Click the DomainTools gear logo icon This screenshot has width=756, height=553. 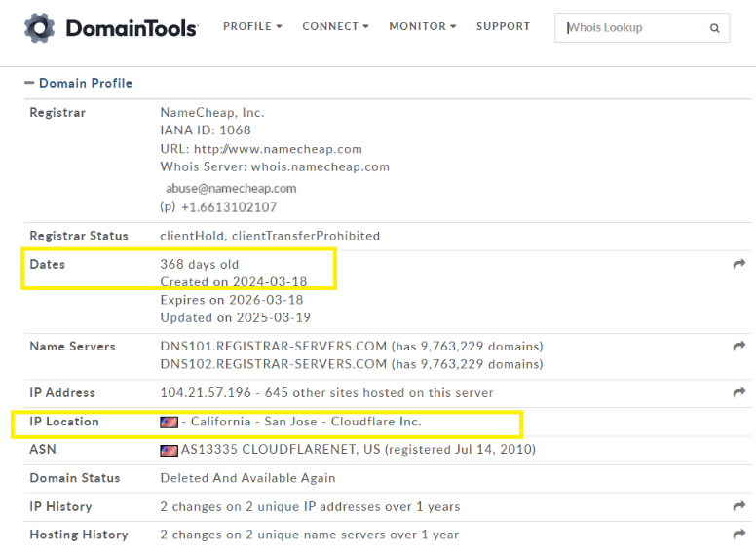tap(40, 28)
